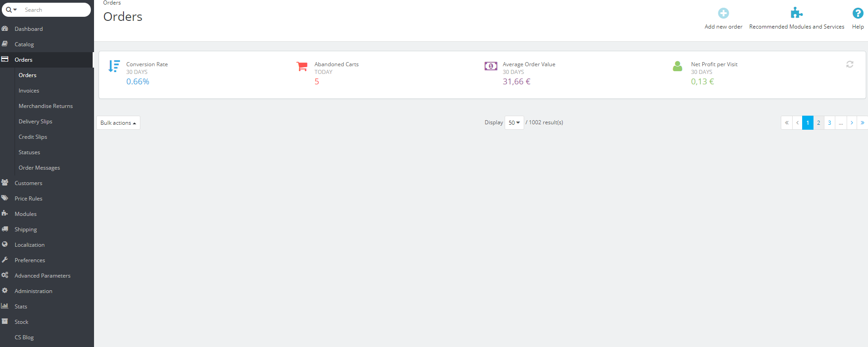Viewport: 868px width, 347px height.
Task: Click the Abandoned Carts cart icon
Action: (302, 67)
